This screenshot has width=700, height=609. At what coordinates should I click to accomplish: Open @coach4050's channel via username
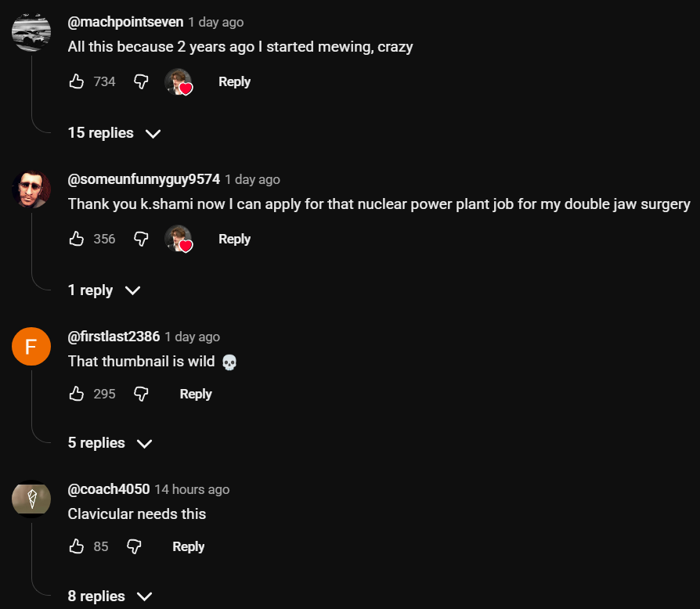109,489
